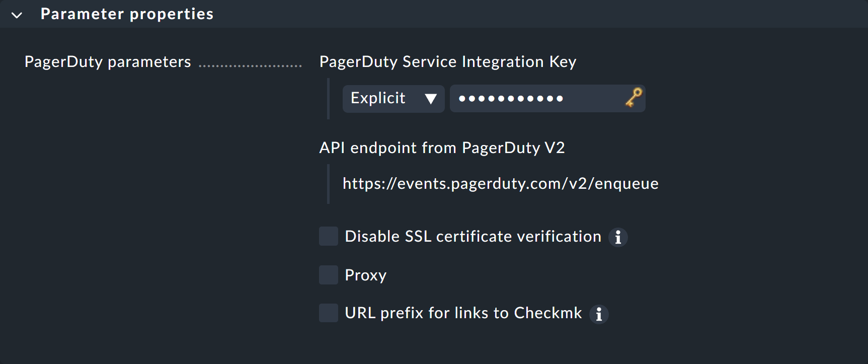The image size is (868, 364).
Task: Click URL prefix for links to Checkmk label
Action: click(x=463, y=313)
